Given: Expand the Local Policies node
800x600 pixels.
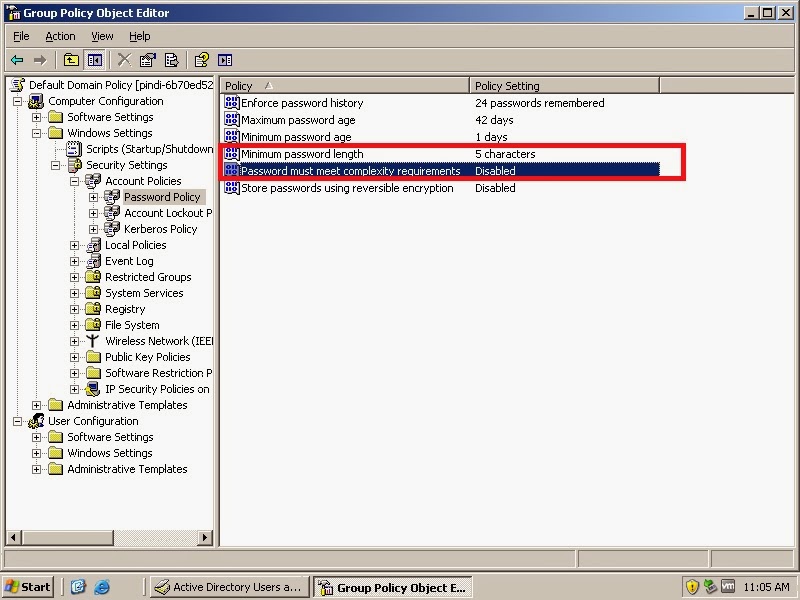Looking at the screenshot, I should coord(74,245).
